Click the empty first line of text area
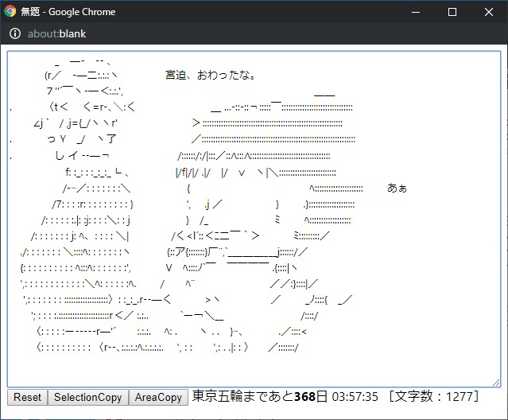Viewport: 508px width, 420px height. (238, 59)
